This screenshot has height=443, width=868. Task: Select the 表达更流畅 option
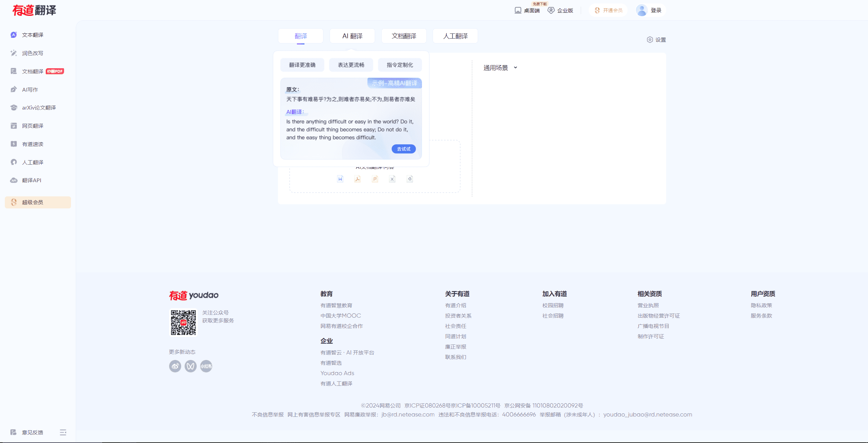(351, 65)
